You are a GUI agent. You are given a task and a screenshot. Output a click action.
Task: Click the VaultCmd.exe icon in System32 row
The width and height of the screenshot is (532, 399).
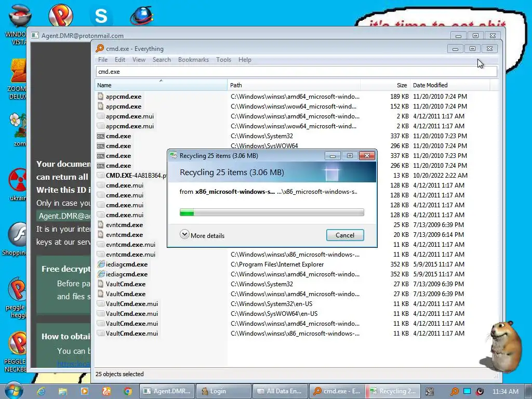point(100,284)
